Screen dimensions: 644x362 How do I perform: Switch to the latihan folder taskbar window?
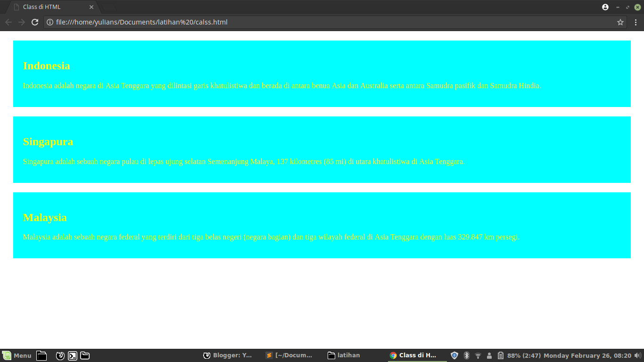point(344,355)
